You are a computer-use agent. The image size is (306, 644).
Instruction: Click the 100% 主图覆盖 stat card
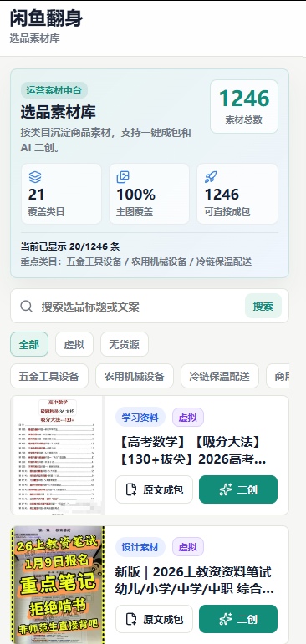[x=150, y=194]
